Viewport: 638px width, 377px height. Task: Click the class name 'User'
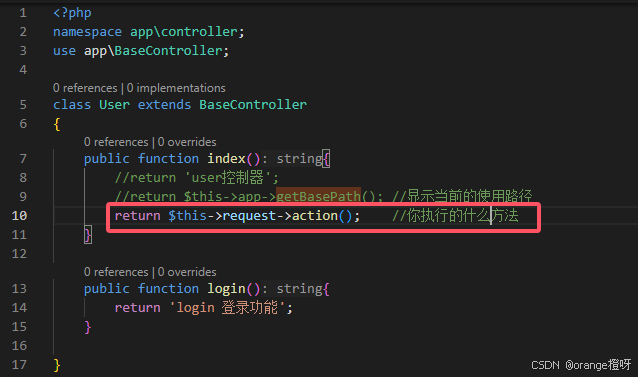[x=114, y=105]
